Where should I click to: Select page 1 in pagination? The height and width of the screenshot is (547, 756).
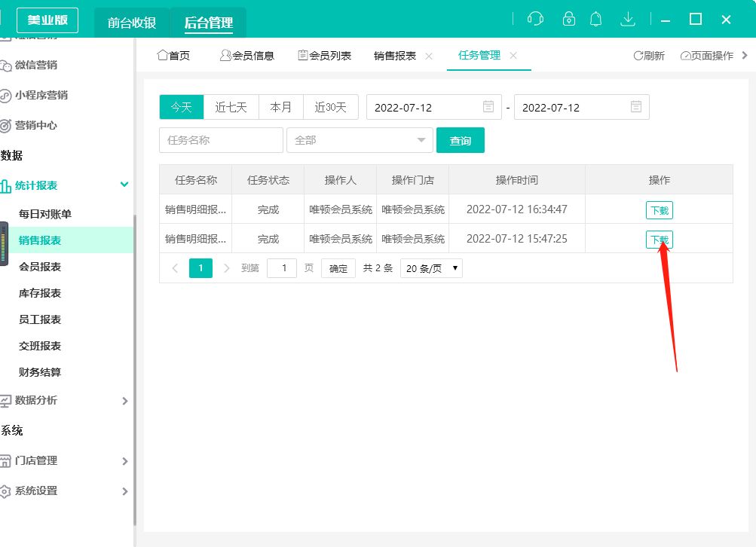click(x=200, y=268)
